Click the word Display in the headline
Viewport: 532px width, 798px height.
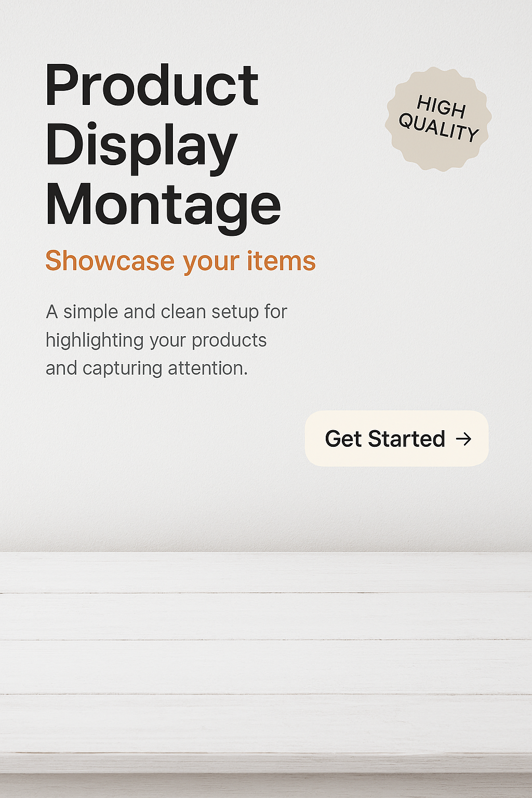pyautogui.click(x=141, y=146)
